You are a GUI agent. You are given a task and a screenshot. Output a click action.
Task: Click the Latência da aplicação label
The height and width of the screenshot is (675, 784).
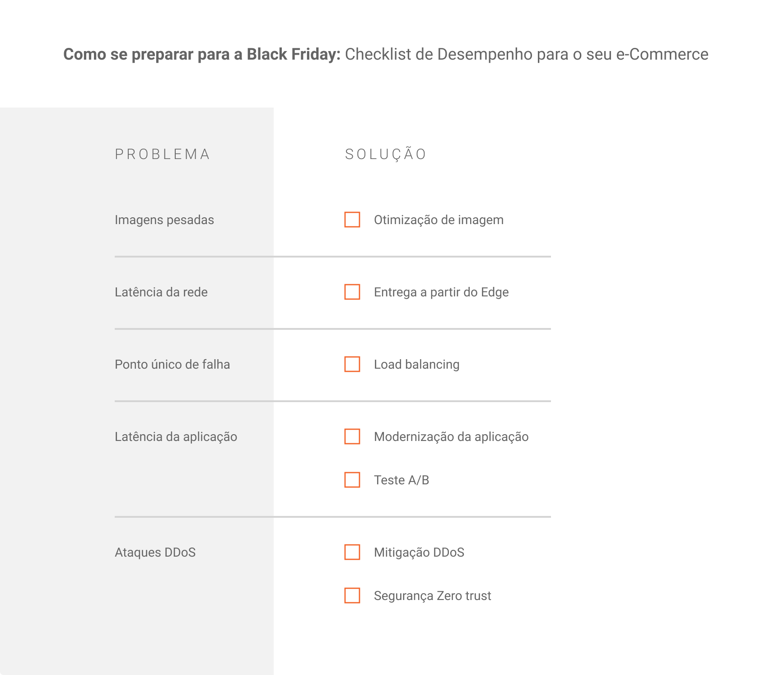176,437
